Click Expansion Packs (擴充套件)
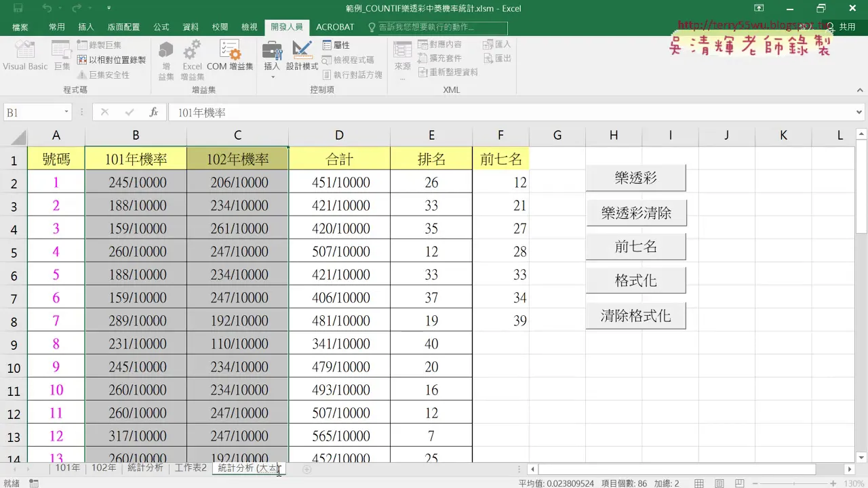This screenshot has height=488, width=868. pos(440,58)
